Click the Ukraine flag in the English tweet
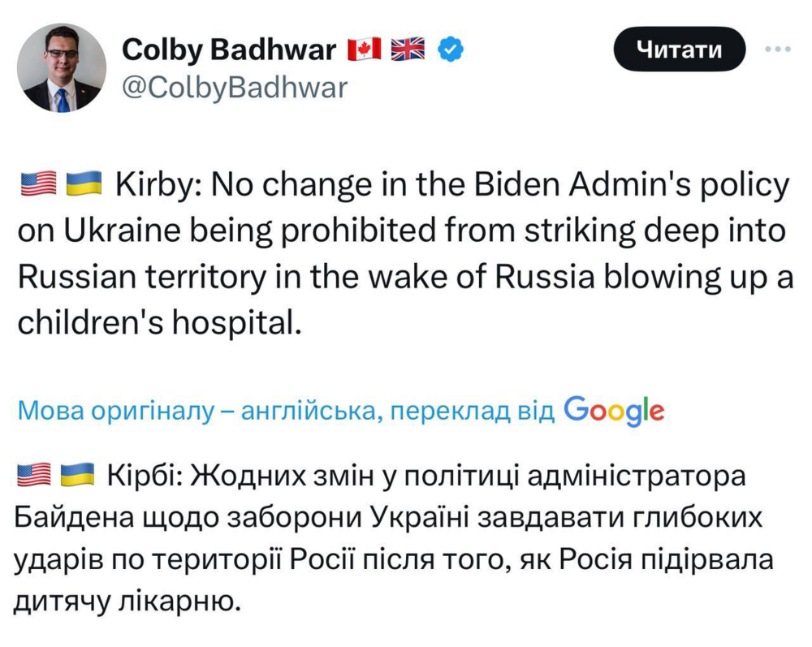The width and height of the screenshot is (812, 647). click(82, 187)
